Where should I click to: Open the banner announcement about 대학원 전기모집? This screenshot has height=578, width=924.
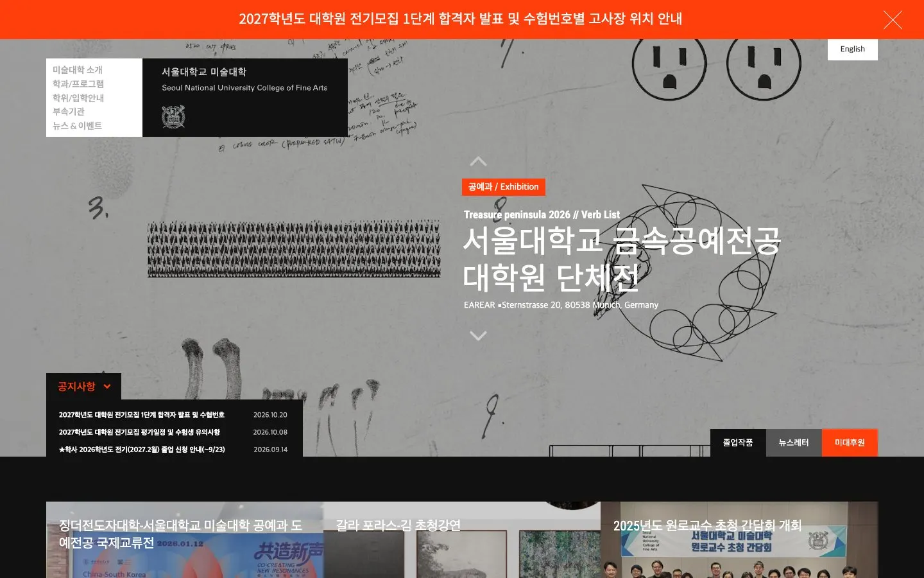click(x=461, y=19)
